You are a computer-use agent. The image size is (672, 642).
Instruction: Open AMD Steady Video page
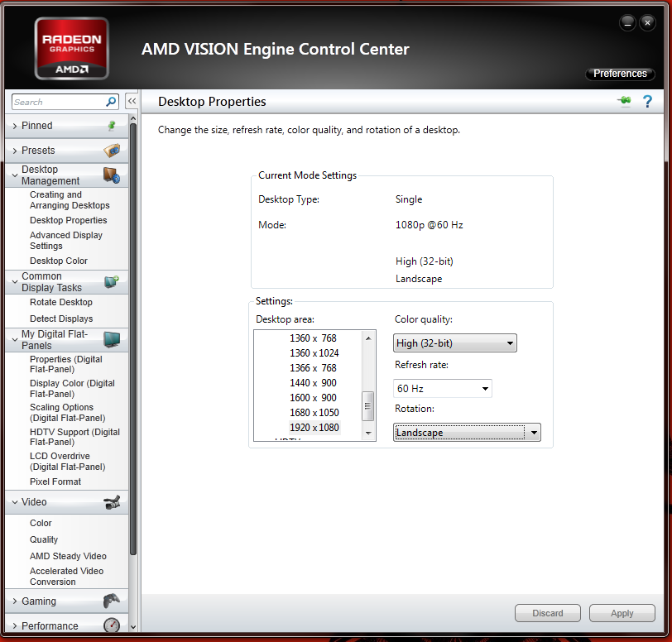[x=68, y=556]
